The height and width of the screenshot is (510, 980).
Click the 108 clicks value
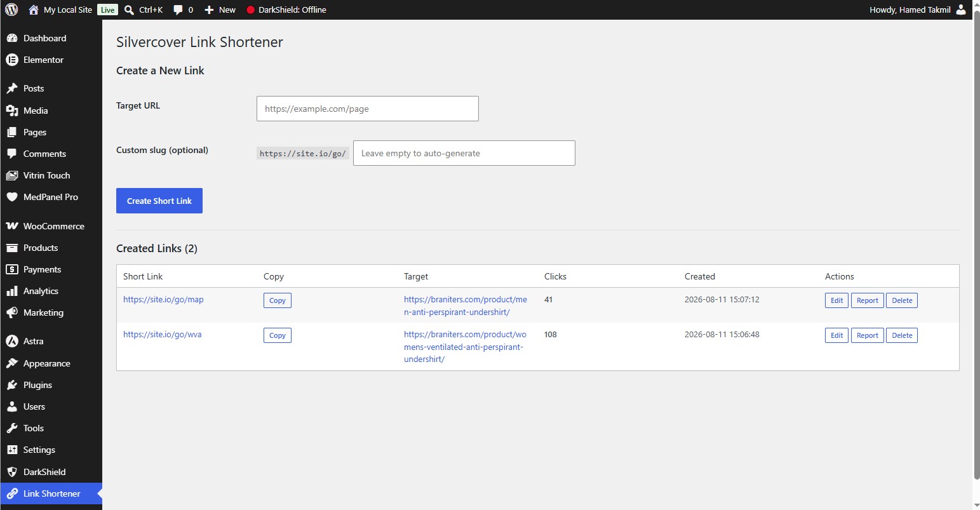551,334
